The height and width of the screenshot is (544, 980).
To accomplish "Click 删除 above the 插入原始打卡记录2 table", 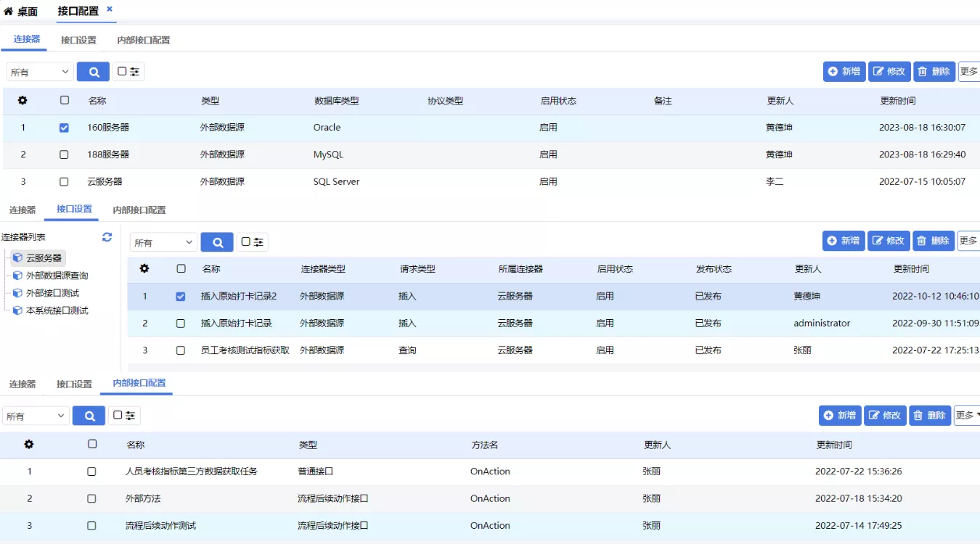I will [x=933, y=241].
